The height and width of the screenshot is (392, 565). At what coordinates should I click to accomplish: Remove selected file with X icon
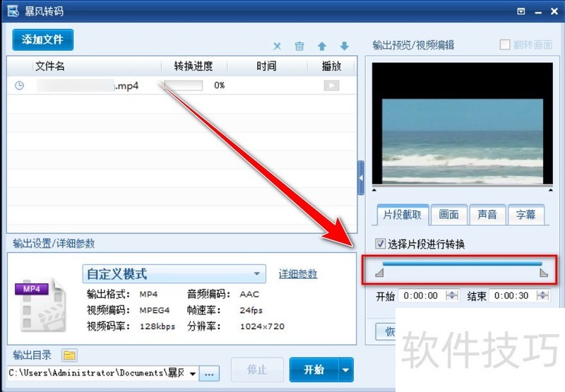[x=277, y=46]
